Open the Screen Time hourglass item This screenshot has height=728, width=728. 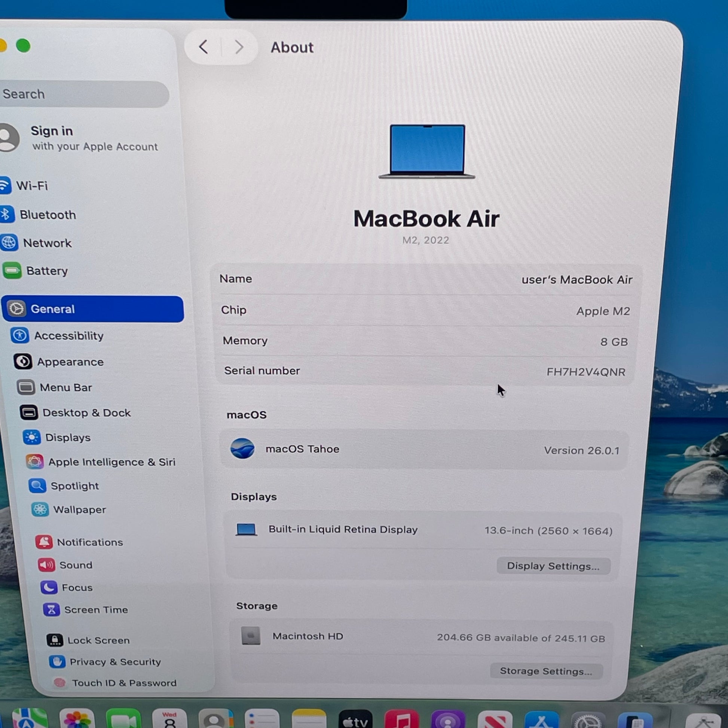point(51,609)
